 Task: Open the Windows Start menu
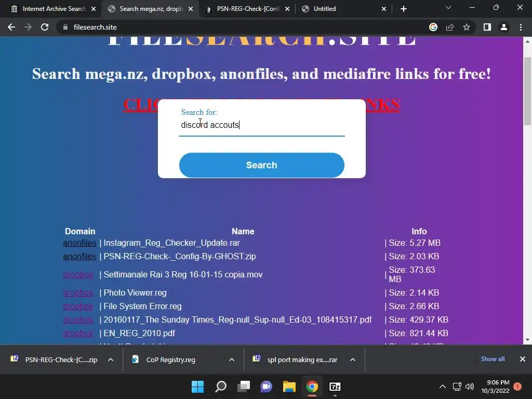197,387
